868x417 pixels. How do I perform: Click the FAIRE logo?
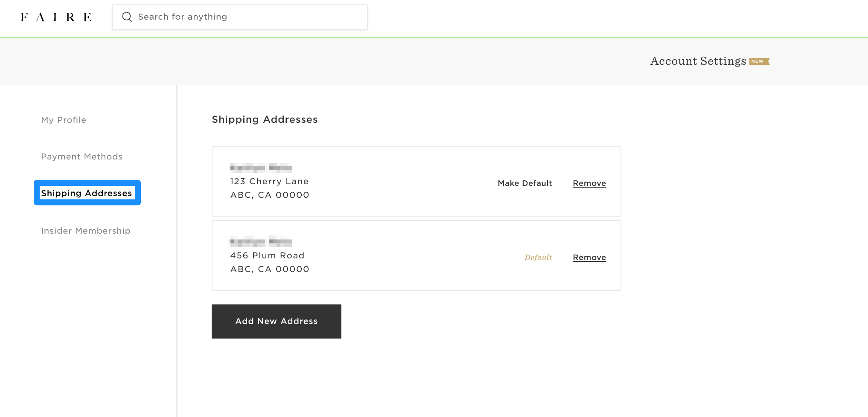point(56,17)
